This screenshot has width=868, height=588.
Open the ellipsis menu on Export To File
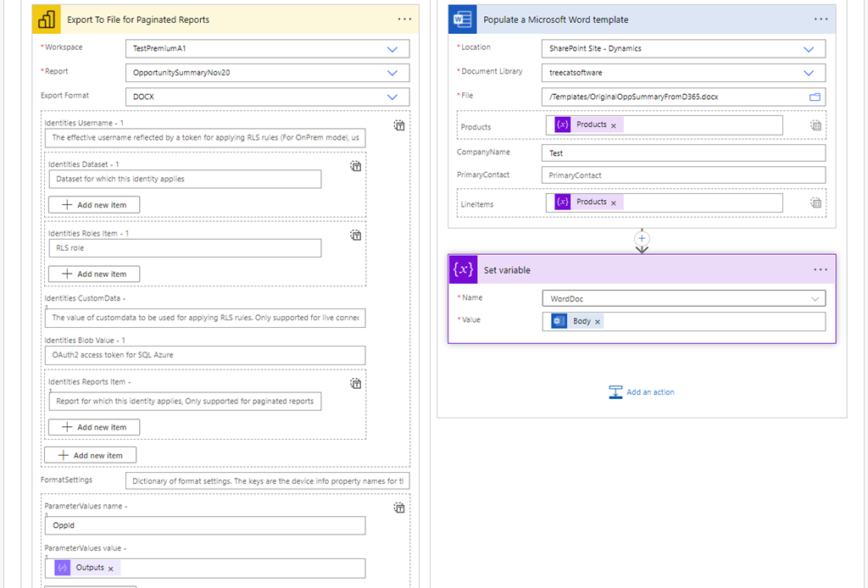(403, 19)
